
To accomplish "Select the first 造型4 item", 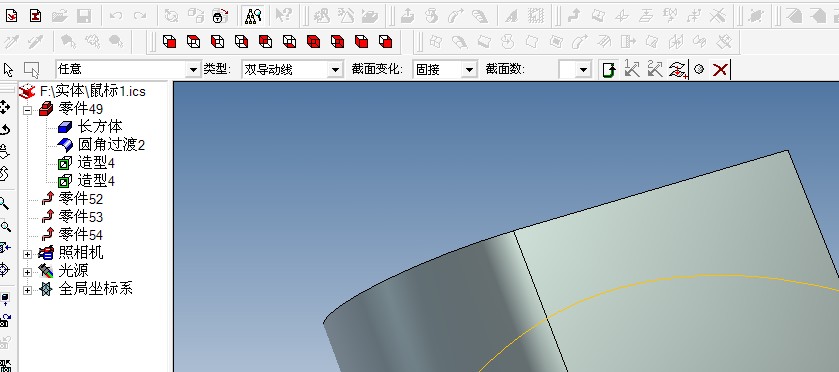I will pyautogui.click(x=96, y=163).
